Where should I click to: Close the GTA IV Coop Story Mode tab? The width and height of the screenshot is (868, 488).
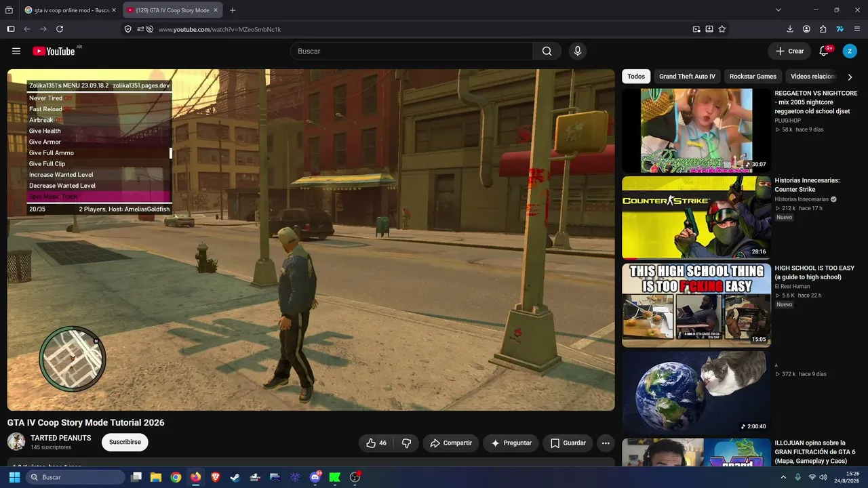click(216, 10)
